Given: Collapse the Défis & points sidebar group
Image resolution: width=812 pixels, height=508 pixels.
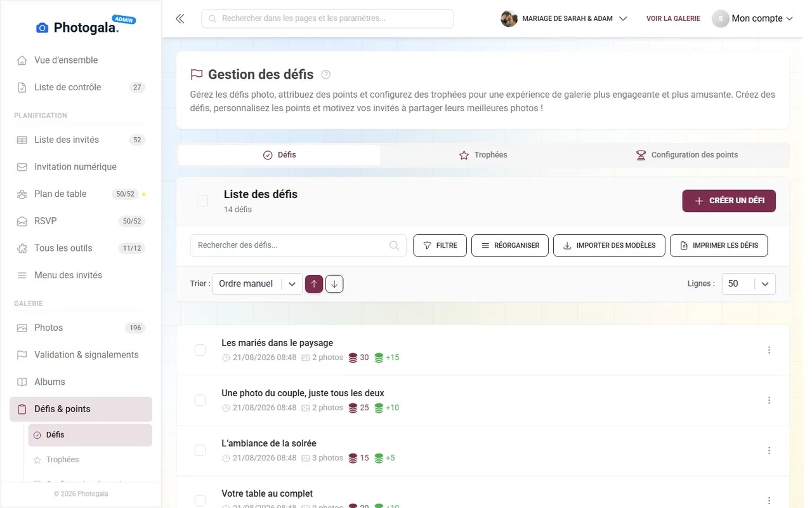Looking at the screenshot, I should 81,409.
